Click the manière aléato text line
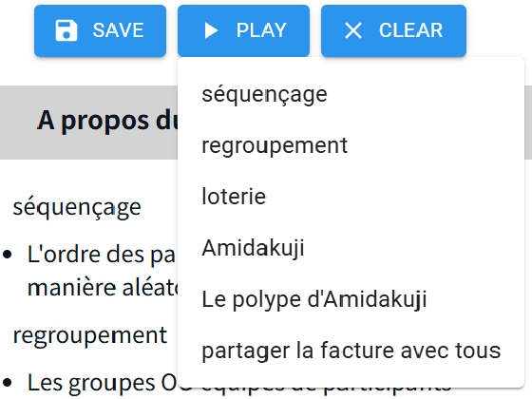The height and width of the screenshot is (399, 532). [x=103, y=288]
